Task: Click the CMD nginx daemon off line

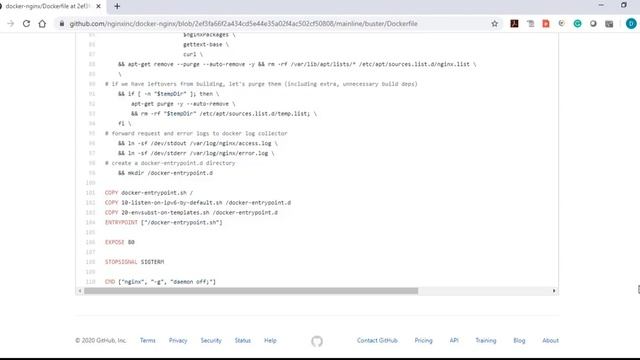Action: tap(160, 282)
